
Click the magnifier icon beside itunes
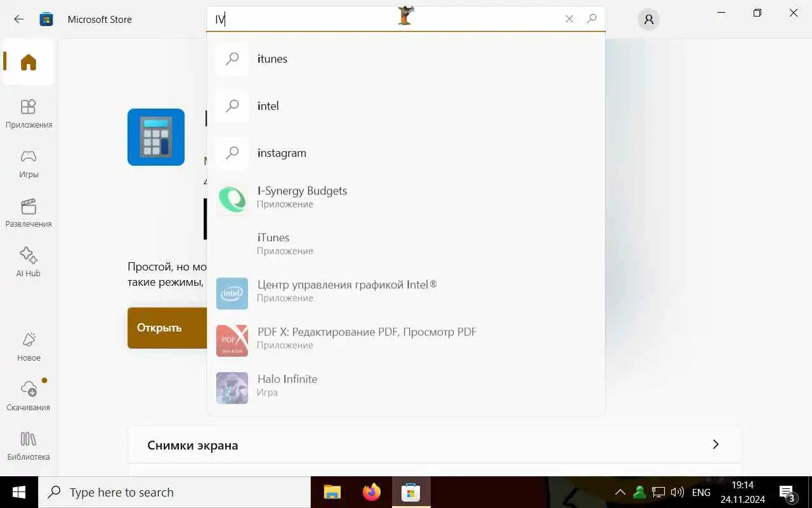click(x=232, y=59)
